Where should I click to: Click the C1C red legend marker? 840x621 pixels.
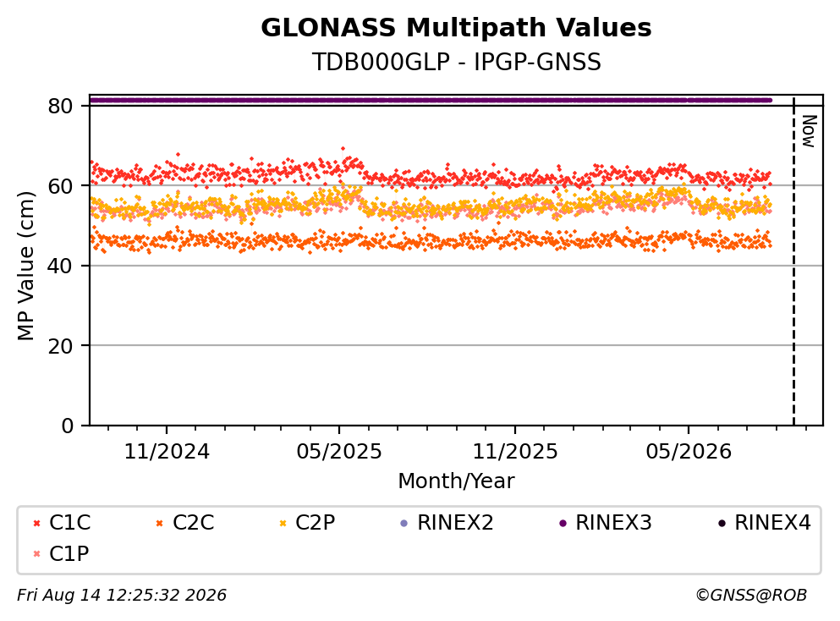point(37,523)
